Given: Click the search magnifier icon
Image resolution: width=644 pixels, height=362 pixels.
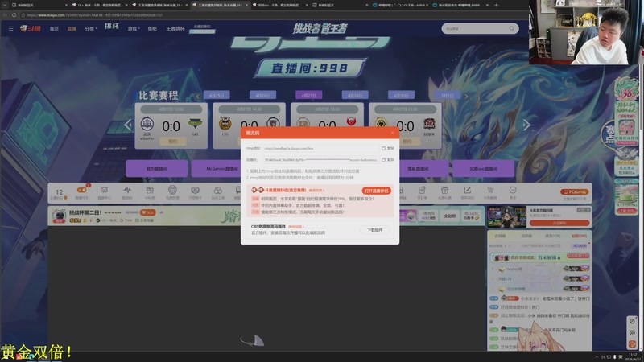Looking at the screenshot, I should (x=512, y=28).
